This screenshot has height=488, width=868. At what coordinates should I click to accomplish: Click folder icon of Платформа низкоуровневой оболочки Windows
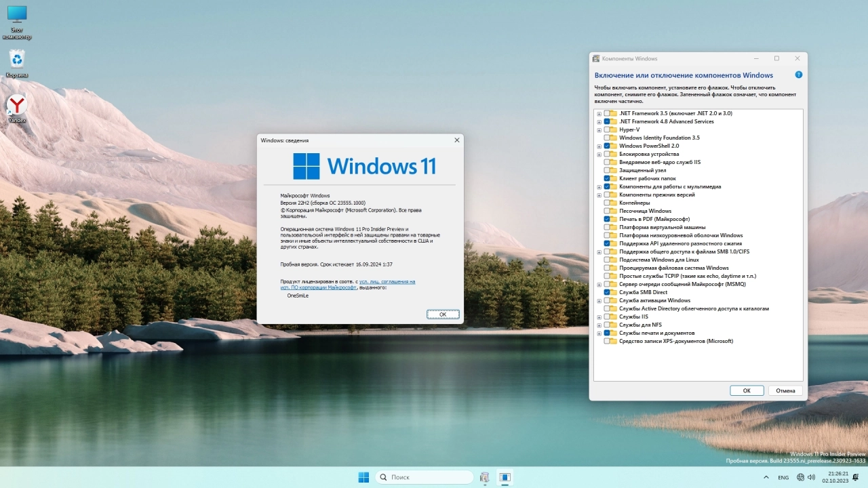pyautogui.click(x=613, y=235)
